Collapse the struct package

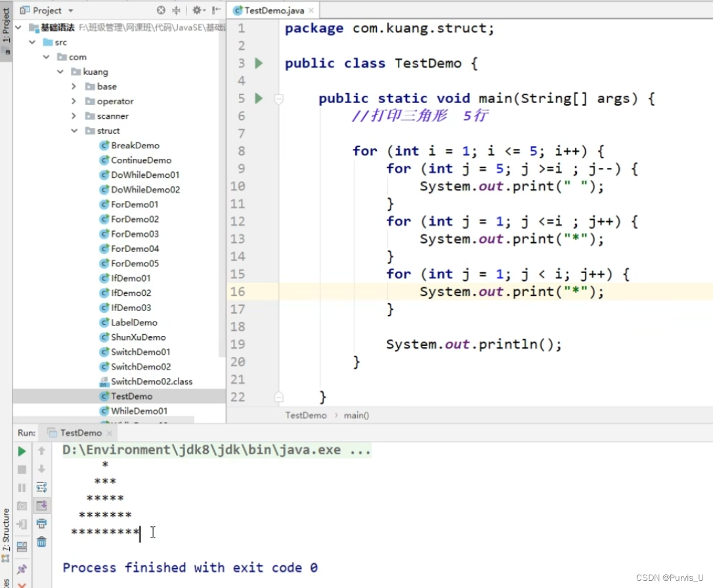tap(74, 131)
